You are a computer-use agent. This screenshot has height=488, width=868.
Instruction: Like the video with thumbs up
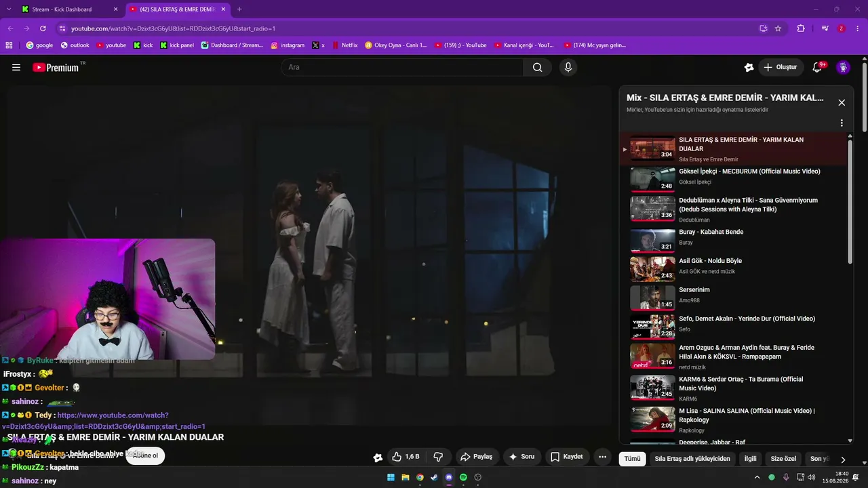click(406, 457)
